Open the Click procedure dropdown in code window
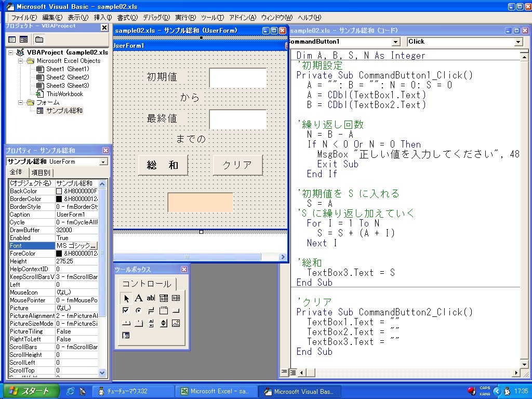 point(518,42)
